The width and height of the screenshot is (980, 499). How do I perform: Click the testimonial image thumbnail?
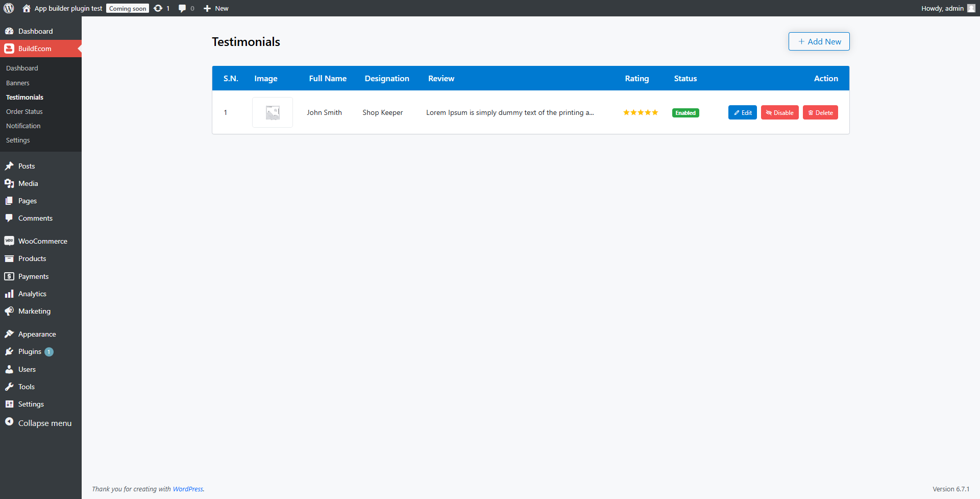[x=273, y=112]
